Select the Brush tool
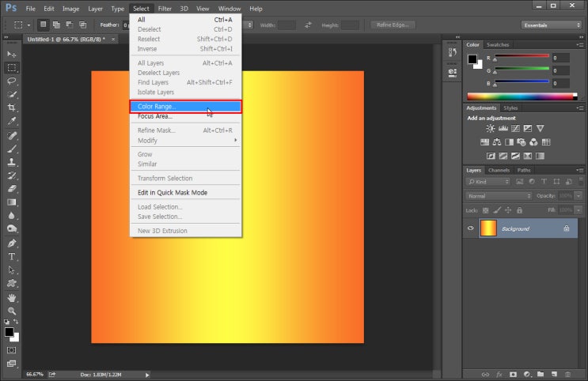 click(x=12, y=149)
